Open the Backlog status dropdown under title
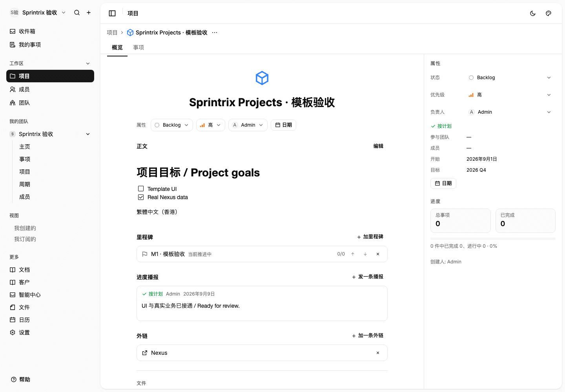Viewport: 565px width, 392px height. 172,125
